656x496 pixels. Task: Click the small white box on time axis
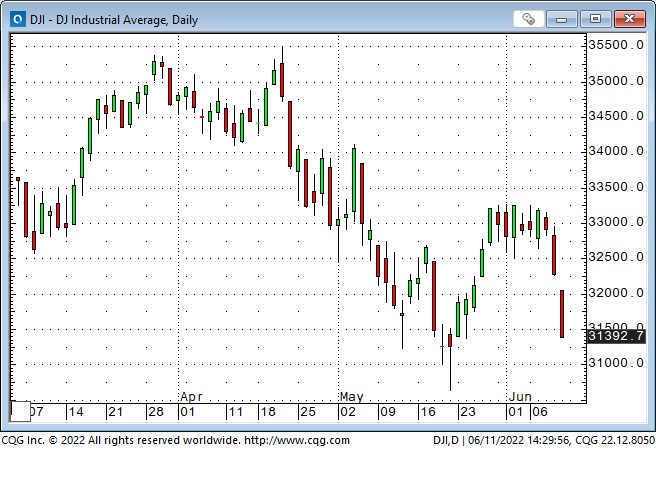click(x=20, y=411)
